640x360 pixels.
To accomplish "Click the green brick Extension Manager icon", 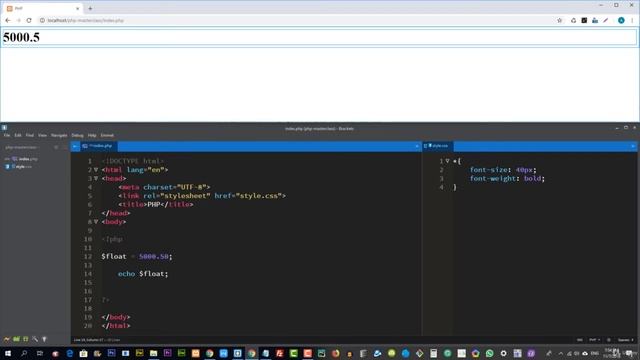I will point(16,339).
